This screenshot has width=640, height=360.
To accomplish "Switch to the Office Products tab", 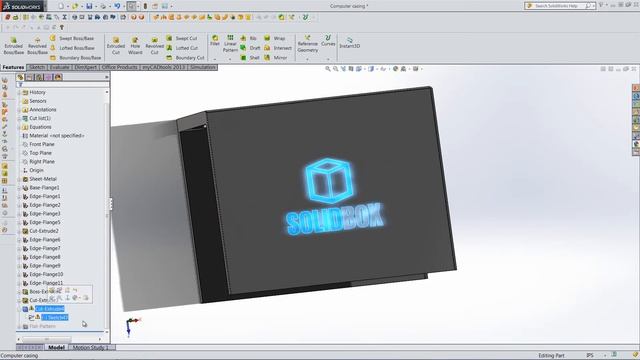I will click(120, 67).
